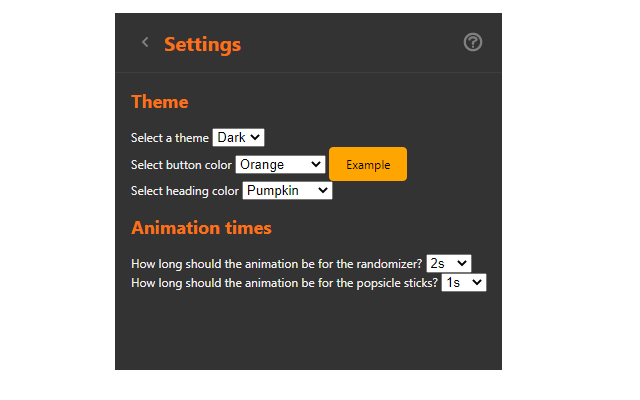Click the "Select heading color" label text
This screenshot has width=640, height=400.
185,191
